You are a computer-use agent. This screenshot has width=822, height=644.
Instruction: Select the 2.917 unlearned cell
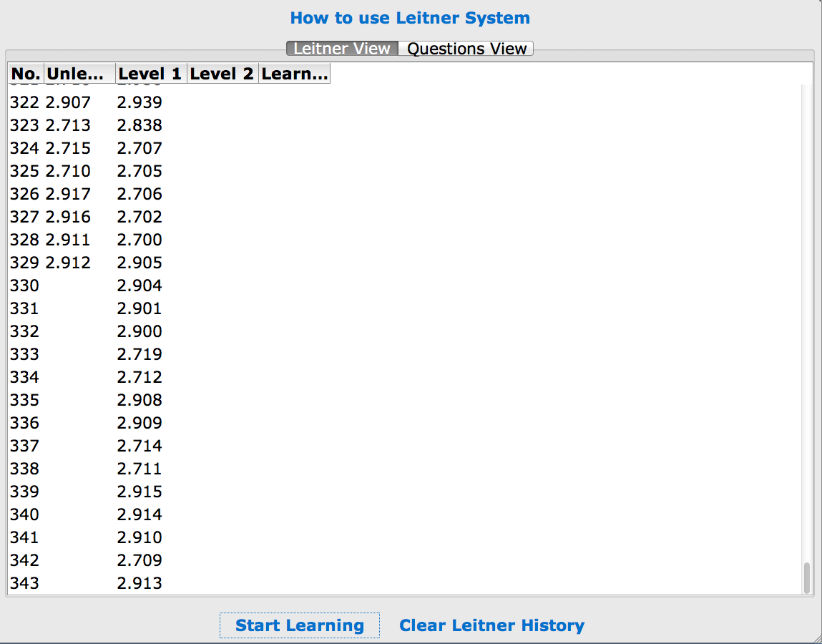(68, 194)
